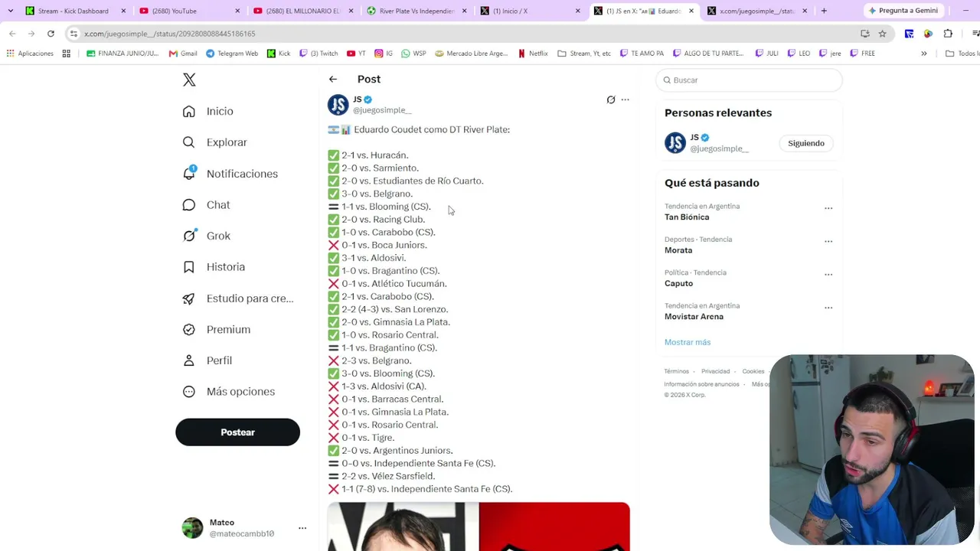This screenshot has height=551, width=980.
Task: Open Notificaciones bell icon
Action: point(189,174)
